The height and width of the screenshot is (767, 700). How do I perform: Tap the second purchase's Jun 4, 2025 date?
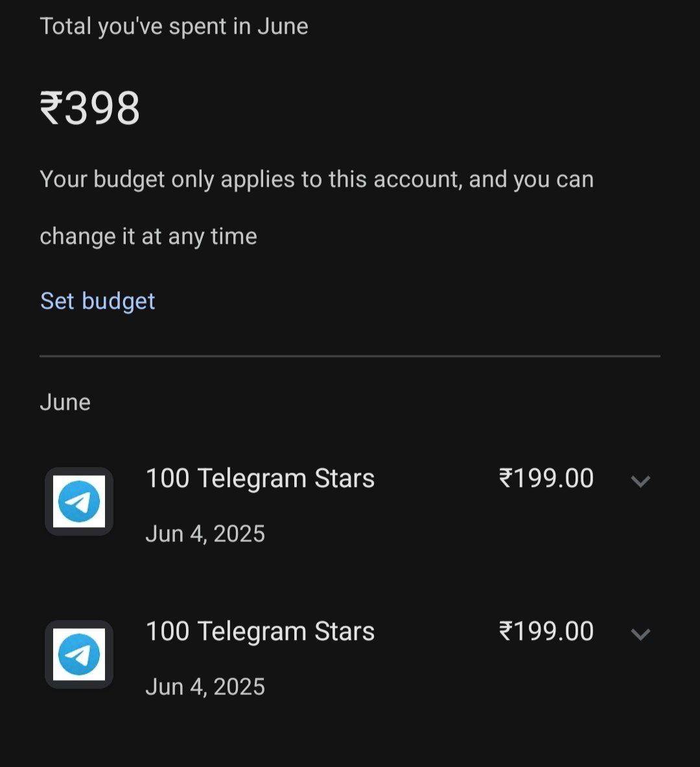(x=205, y=687)
